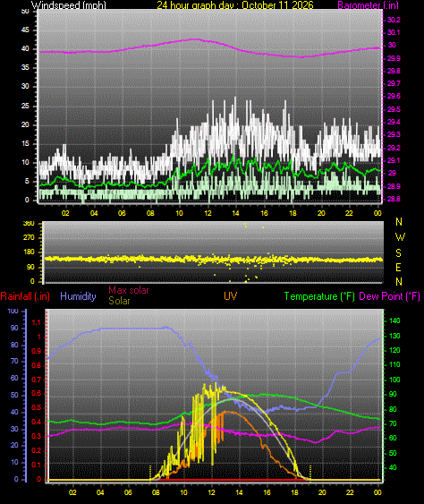This screenshot has width=424, height=504.
Task: Click the magenta "Dew Point (°F)" legend label
Action: tap(389, 296)
